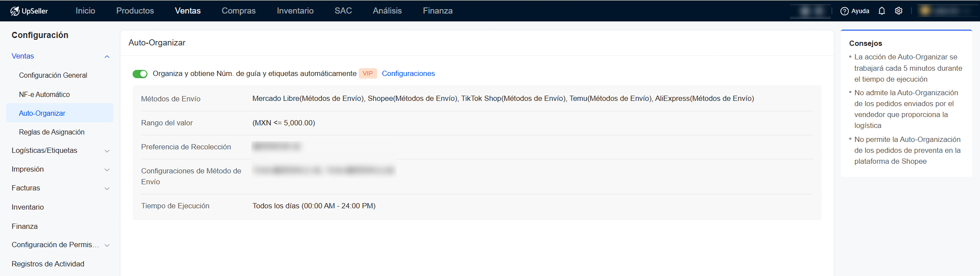The width and height of the screenshot is (980, 276).
Task: Select Configuración General in sidebar
Action: pyautogui.click(x=53, y=75)
